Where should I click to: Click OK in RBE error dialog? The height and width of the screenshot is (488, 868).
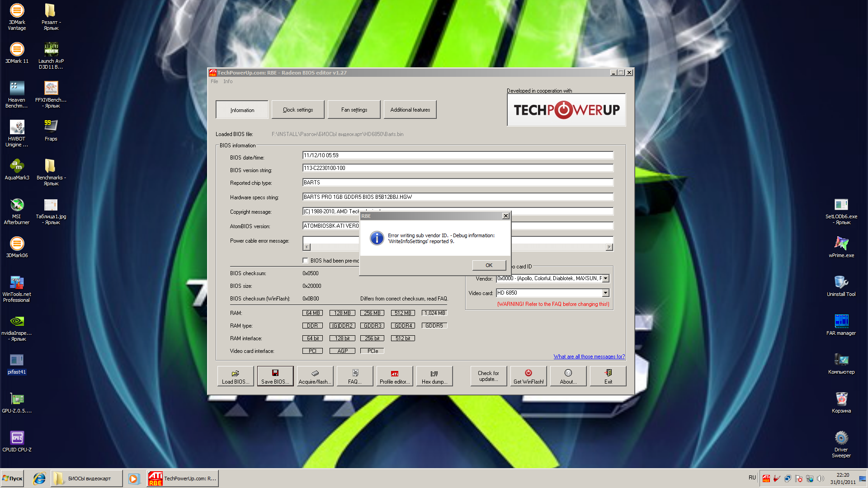pyautogui.click(x=489, y=265)
